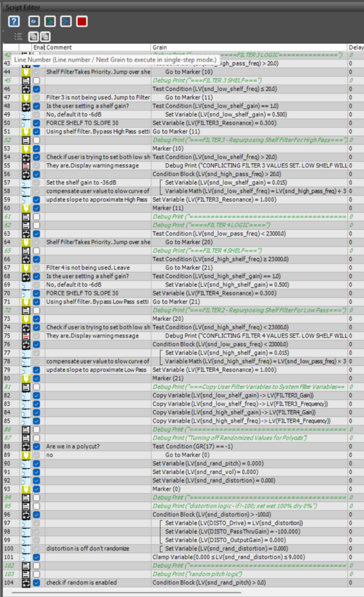Open the Script Editor help button
The image size is (364, 597).
(14, 22)
